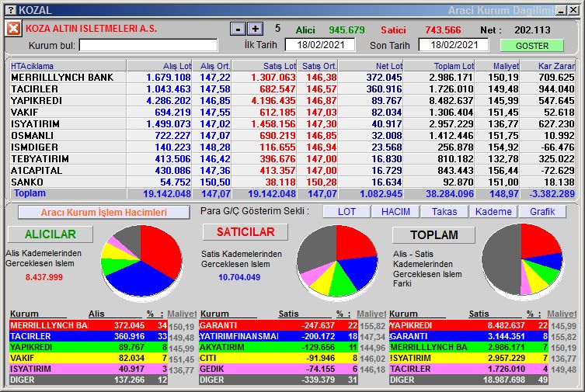Click the red X icon beside KOZA ALTIN
Screen dimensions: 585x392
(x=13, y=29)
